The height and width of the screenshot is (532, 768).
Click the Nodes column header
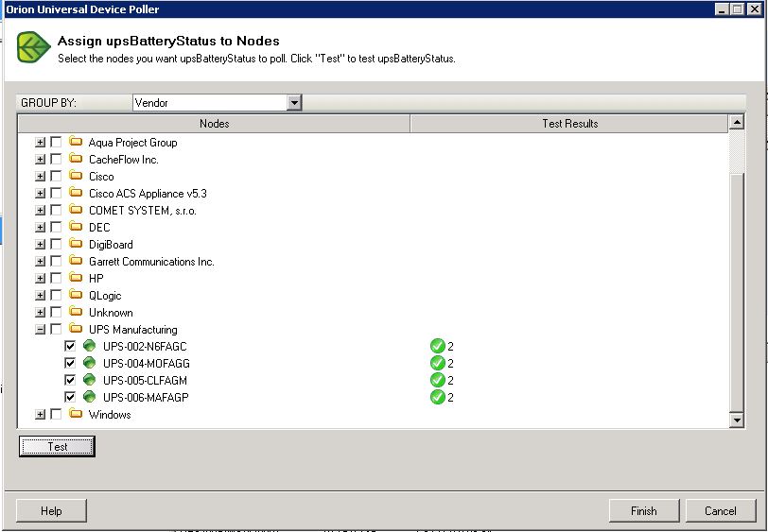[x=214, y=124]
